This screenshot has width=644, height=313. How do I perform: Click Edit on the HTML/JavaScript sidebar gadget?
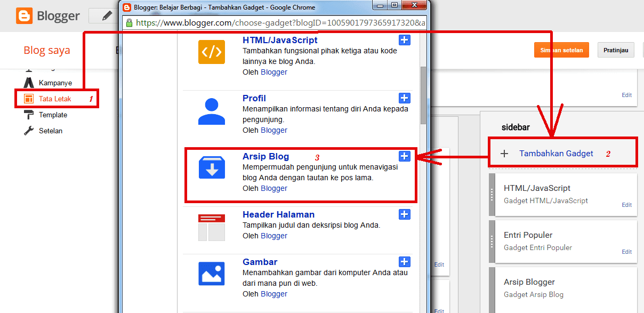[627, 205]
